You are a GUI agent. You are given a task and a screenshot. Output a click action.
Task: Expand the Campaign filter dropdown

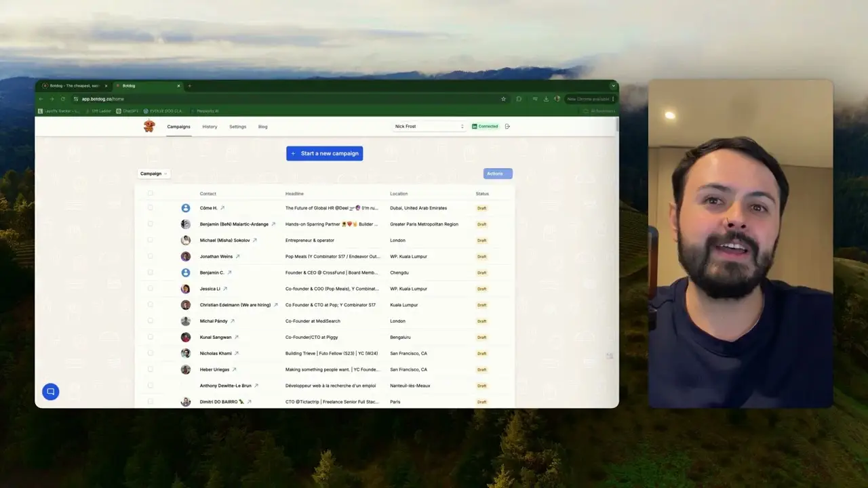click(x=153, y=174)
